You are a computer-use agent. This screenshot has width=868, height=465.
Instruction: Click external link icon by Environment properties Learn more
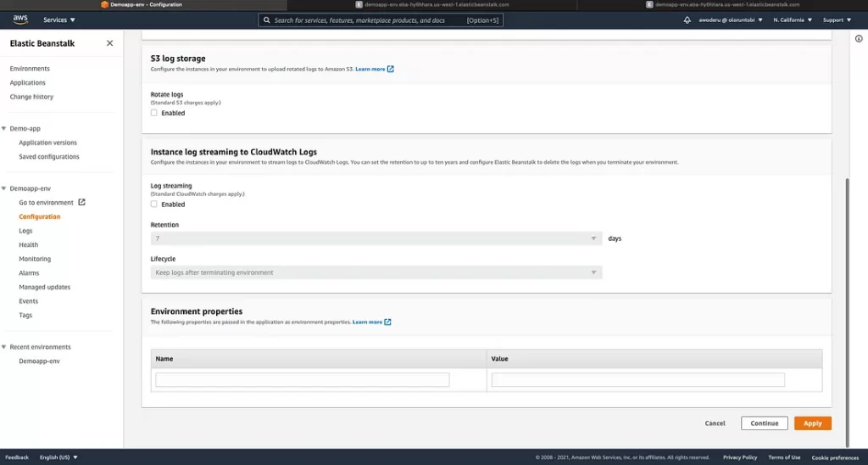tap(388, 322)
